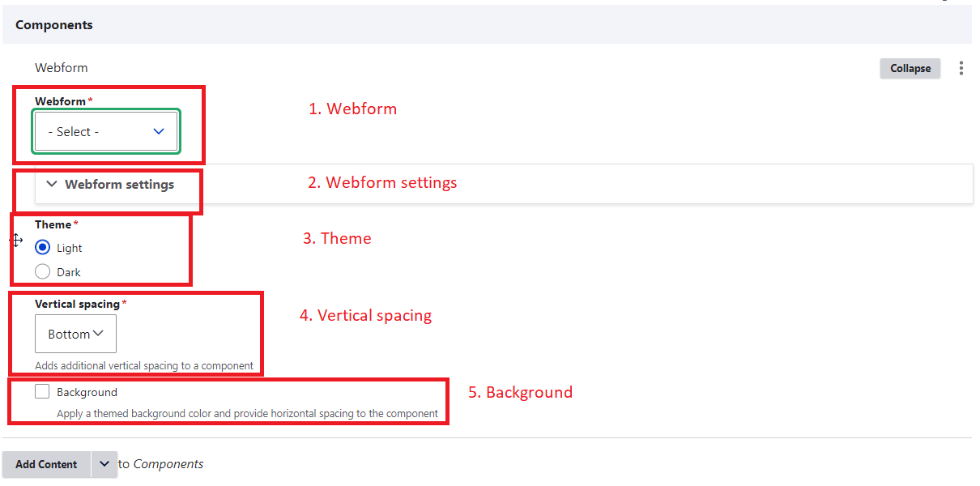Viewport: 980px width, 486px height.
Task: Open the three-dot component options menu
Action: 961,69
